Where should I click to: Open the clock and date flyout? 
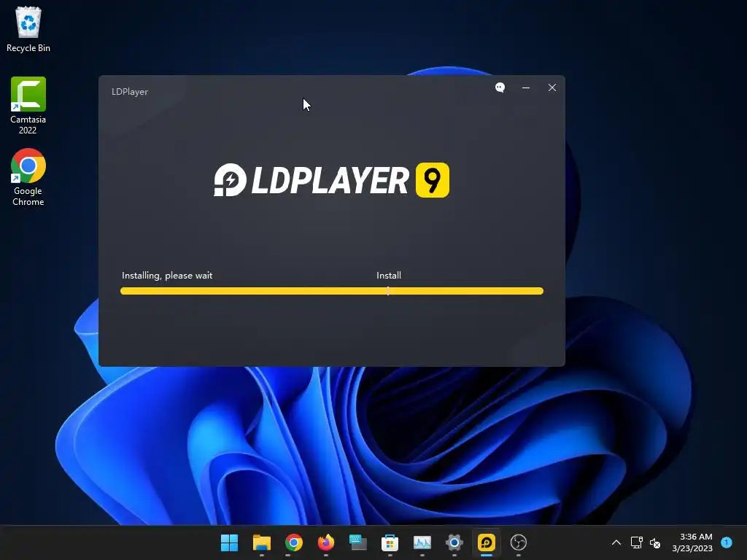693,542
